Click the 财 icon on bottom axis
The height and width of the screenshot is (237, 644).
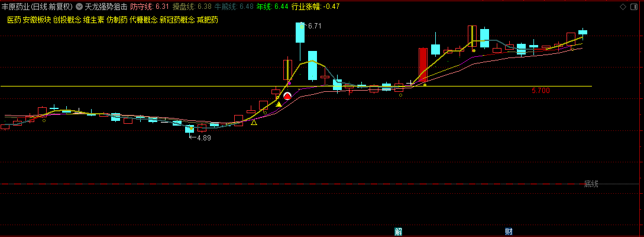[x=509, y=231]
